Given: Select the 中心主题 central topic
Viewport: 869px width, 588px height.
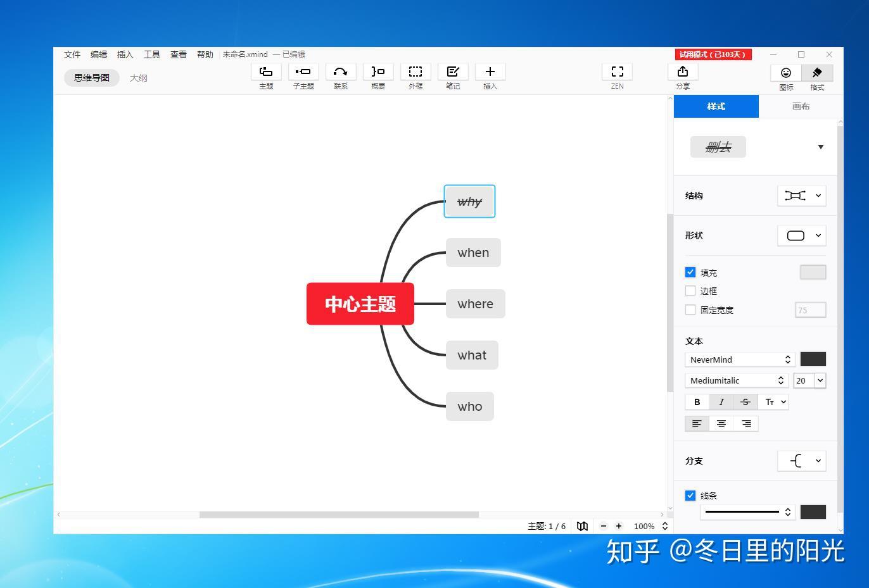Looking at the screenshot, I should (360, 304).
